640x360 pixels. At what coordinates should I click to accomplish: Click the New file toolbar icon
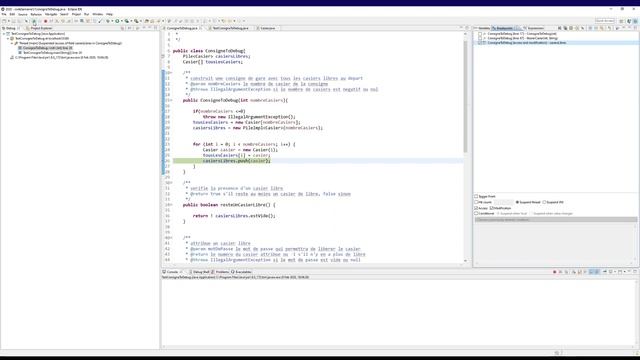tap(4, 21)
